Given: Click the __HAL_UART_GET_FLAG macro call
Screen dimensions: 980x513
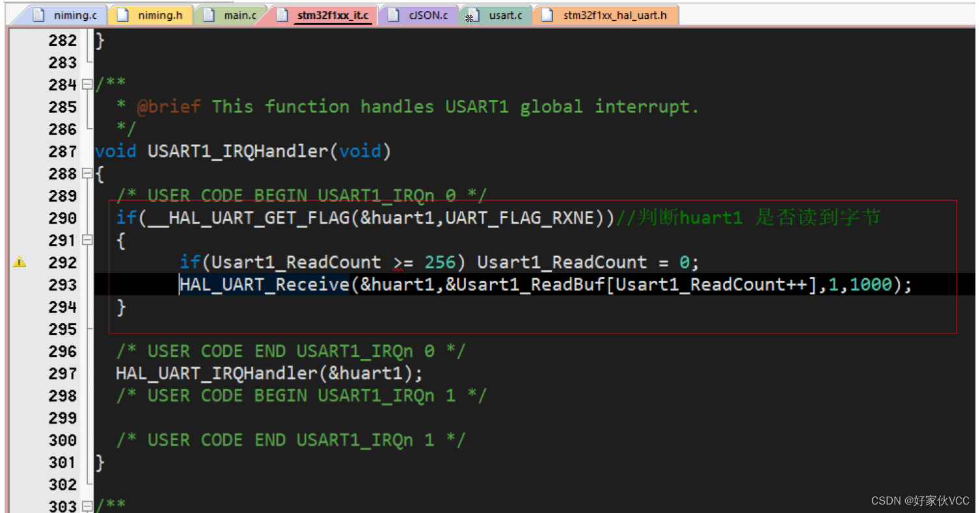Looking at the screenshot, I should tap(249, 218).
